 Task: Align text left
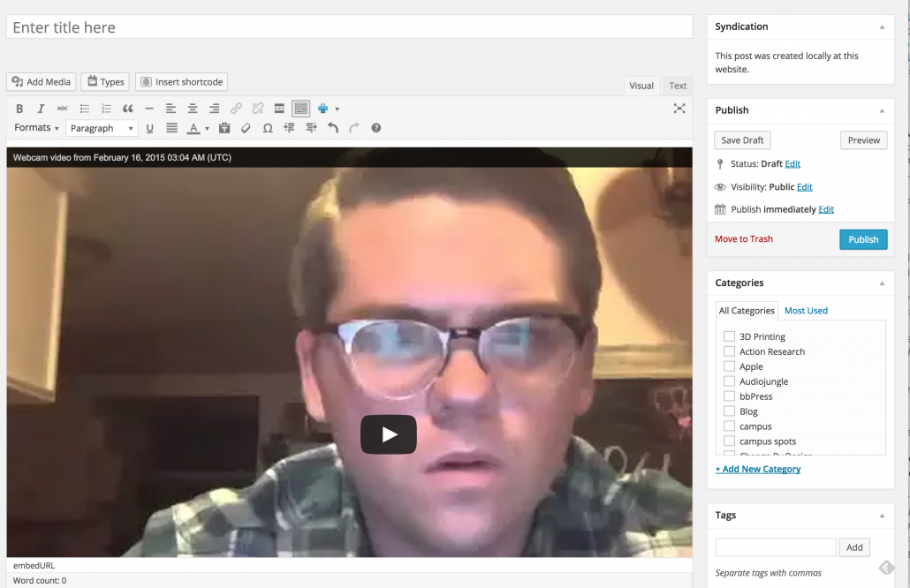171,109
